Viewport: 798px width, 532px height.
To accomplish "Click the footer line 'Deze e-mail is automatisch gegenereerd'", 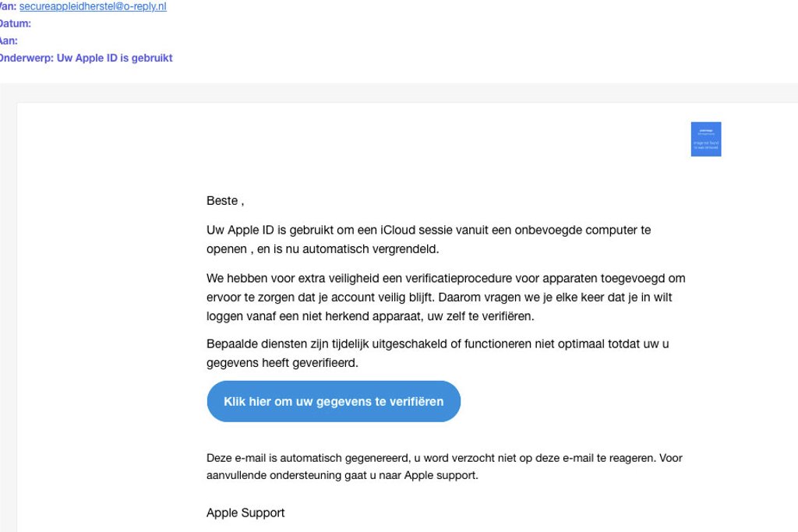I will (444, 458).
